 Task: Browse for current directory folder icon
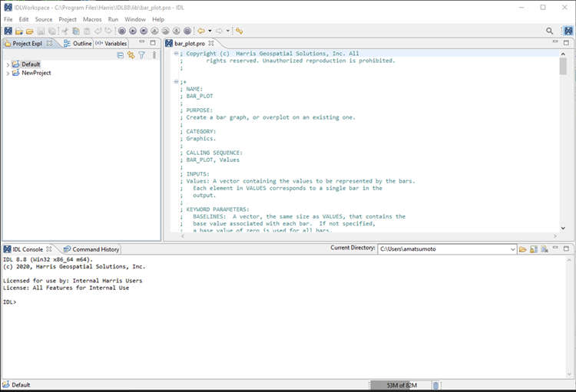523,249
